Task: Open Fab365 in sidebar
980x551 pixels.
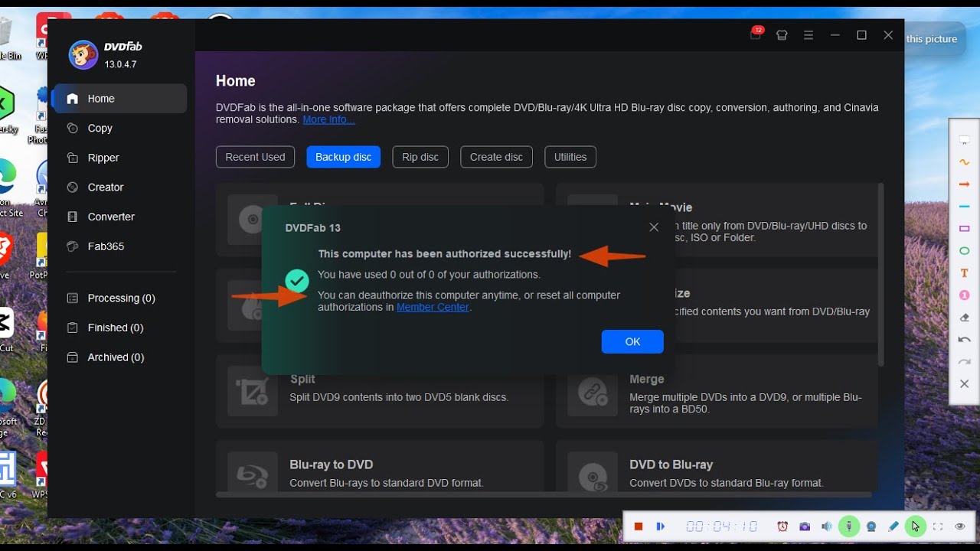Action: point(119,246)
